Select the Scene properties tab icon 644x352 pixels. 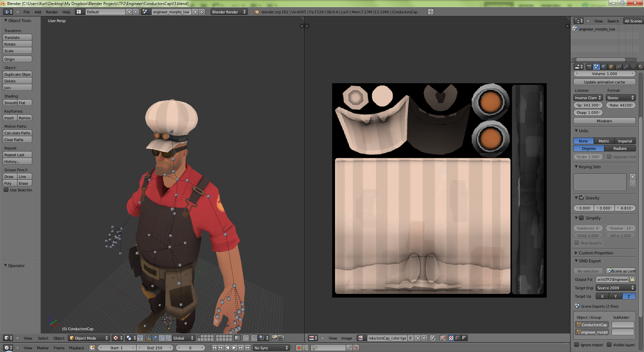pos(596,67)
